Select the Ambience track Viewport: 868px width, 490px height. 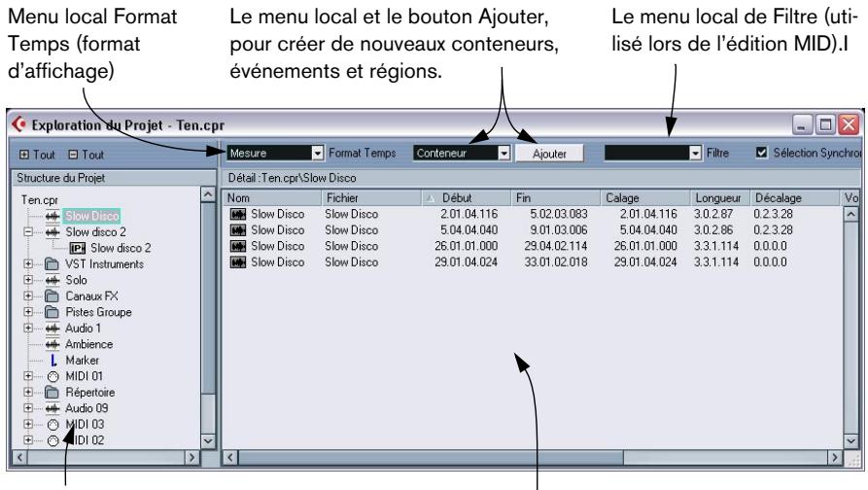89,344
